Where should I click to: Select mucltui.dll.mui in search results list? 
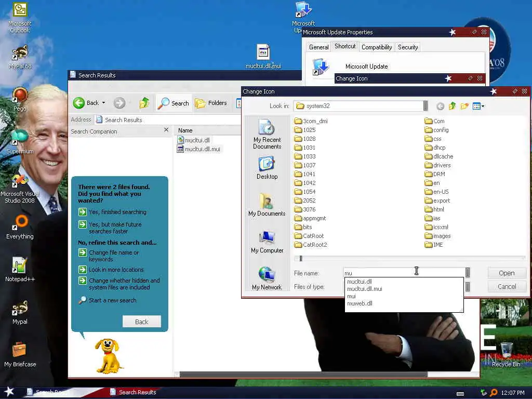click(x=199, y=149)
